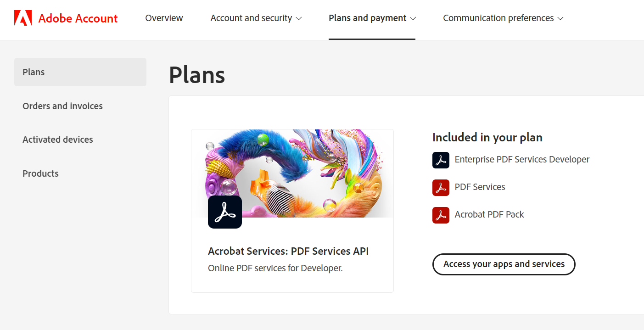Select Orders and invoices in the sidebar
This screenshot has height=330, width=644.
62,106
